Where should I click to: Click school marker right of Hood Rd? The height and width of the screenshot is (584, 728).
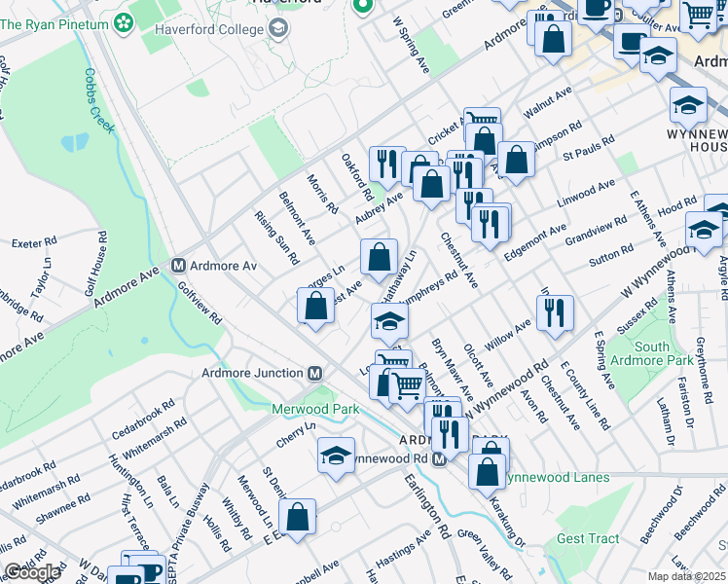click(704, 231)
